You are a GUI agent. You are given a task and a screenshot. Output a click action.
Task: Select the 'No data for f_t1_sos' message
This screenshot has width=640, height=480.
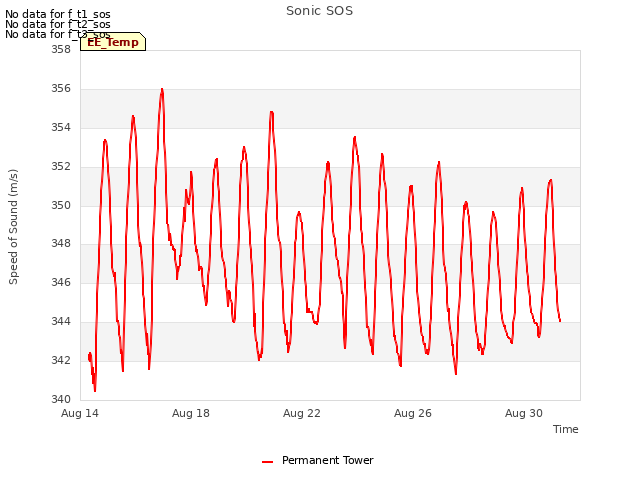coord(58,14)
